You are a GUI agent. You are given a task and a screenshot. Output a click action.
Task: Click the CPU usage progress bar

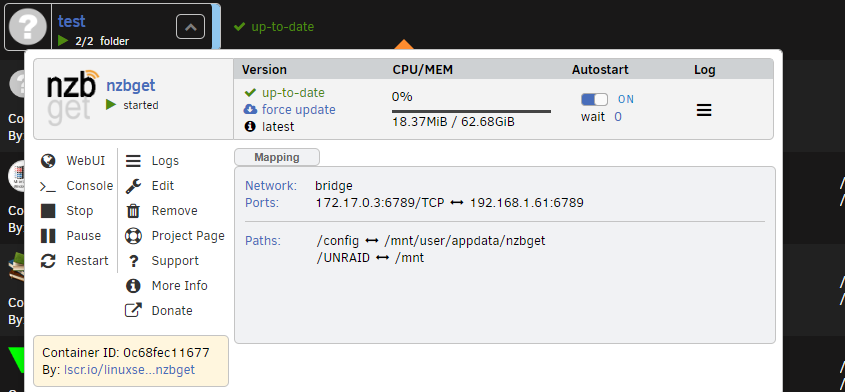[x=471, y=112]
